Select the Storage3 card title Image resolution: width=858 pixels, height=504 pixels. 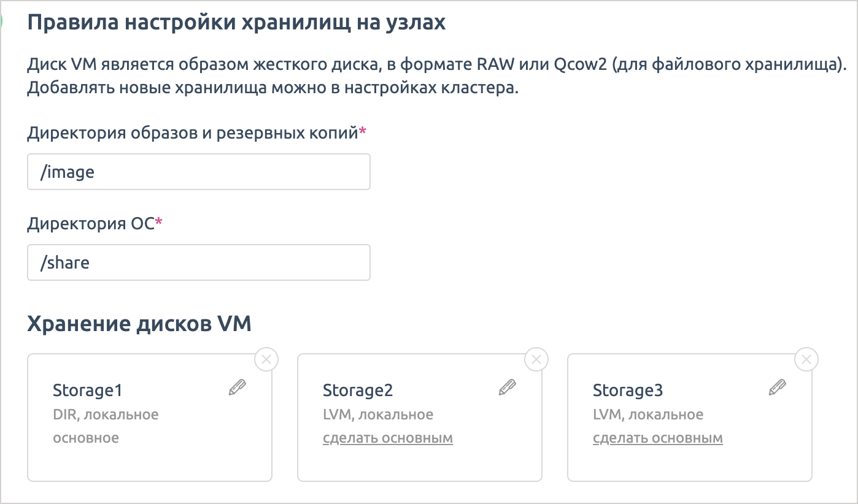[628, 391]
